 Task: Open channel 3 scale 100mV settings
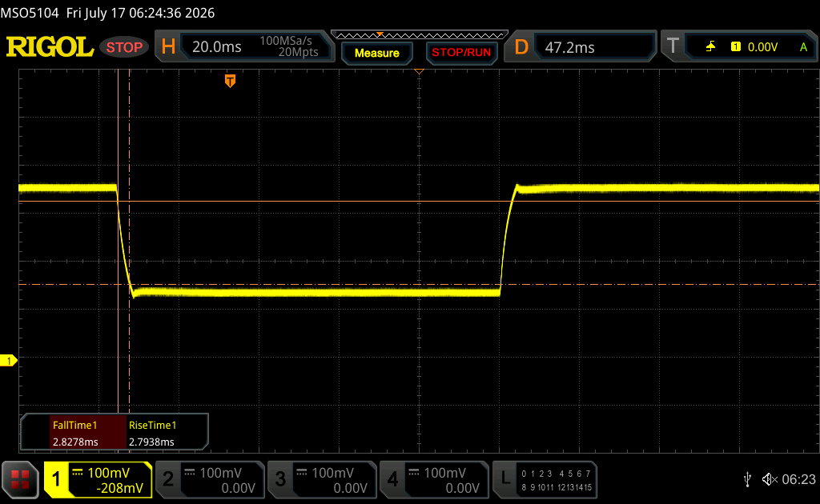332,473
